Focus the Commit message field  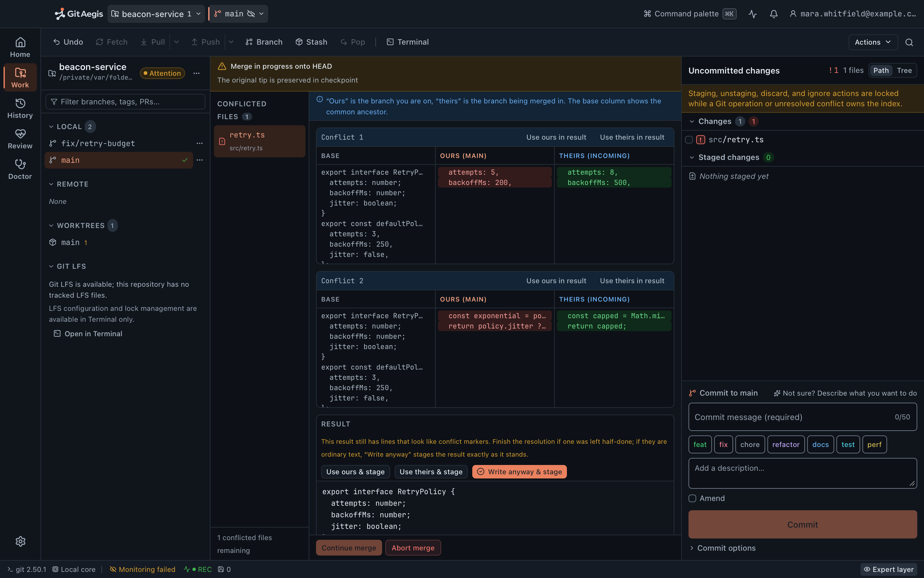pyautogui.click(x=802, y=417)
